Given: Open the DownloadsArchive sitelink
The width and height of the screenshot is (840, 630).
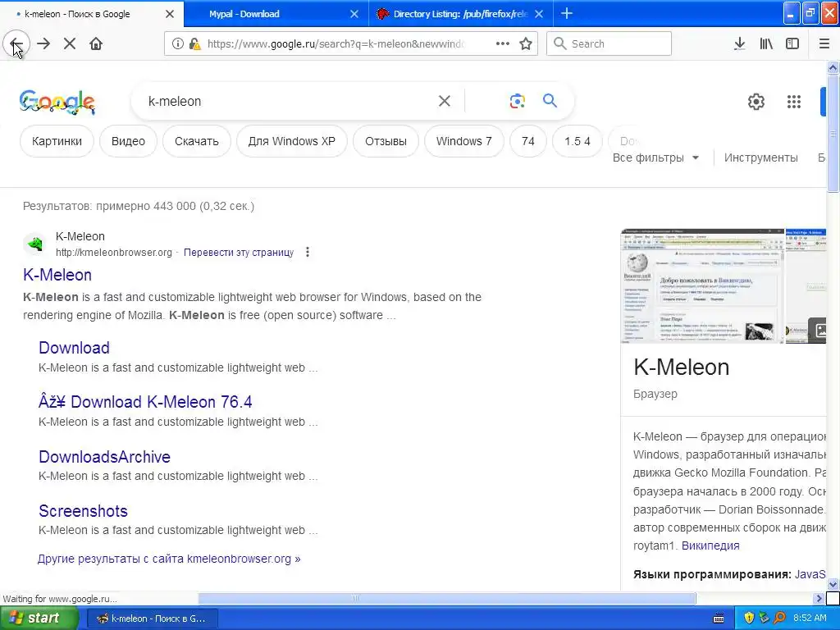Looking at the screenshot, I should (x=104, y=457).
